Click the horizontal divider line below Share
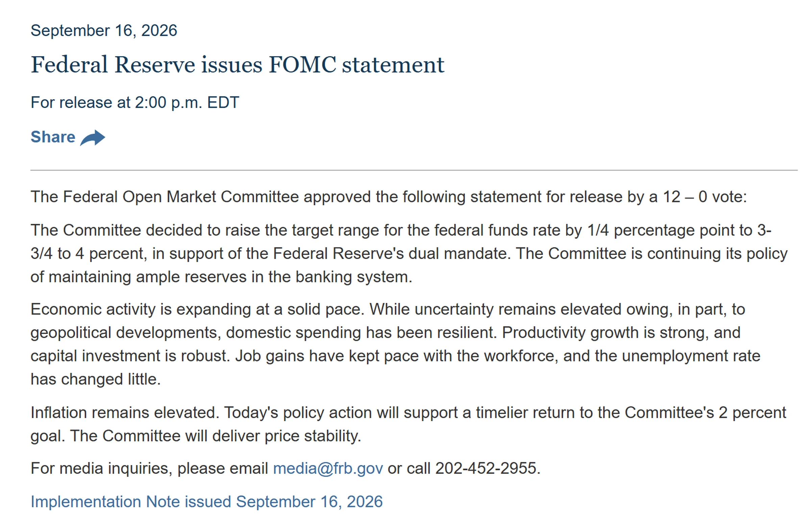811x532 pixels. tap(414, 170)
